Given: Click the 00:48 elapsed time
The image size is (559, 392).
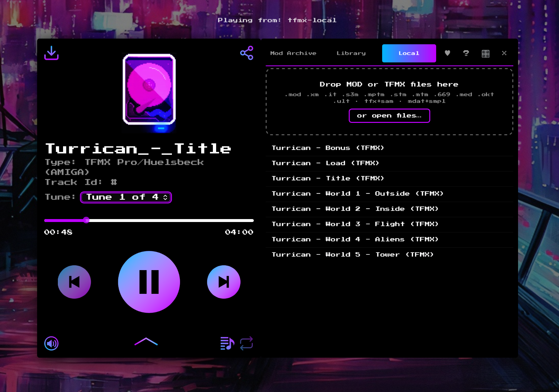Looking at the screenshot, I should [58, 232].
